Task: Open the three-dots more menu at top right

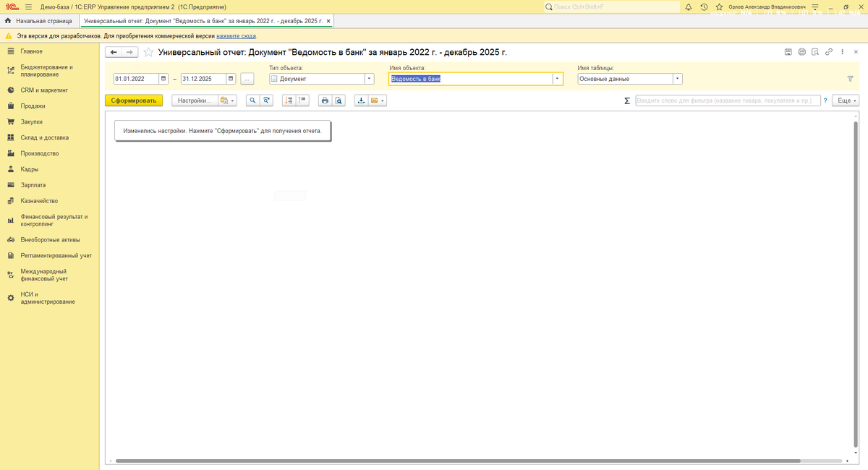Action: coord(842,52)
